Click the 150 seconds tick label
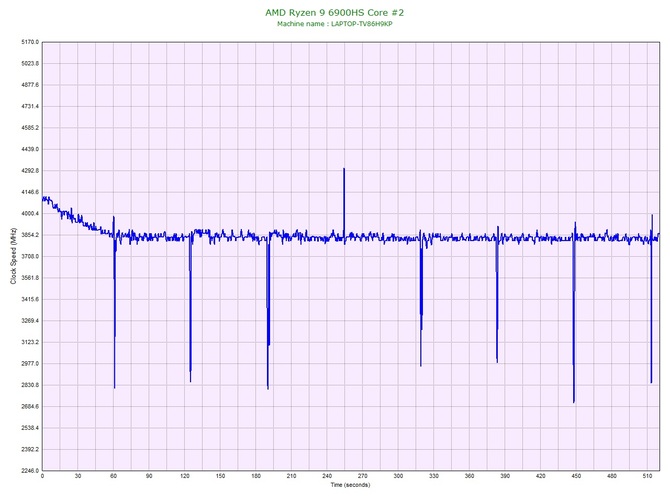Viewport: 670px width, 502px height. click(x=220, y=476)
